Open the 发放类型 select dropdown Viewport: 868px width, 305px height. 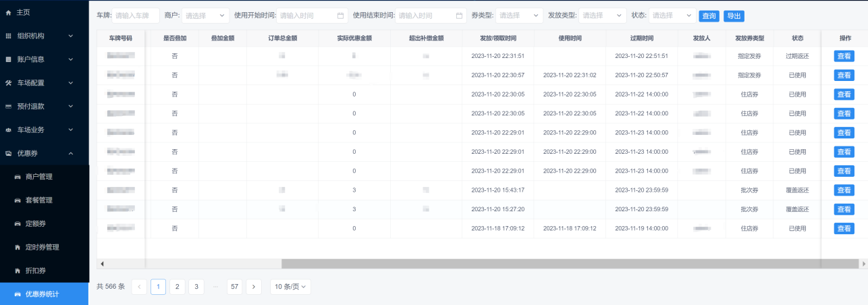[x=602, y=16]
